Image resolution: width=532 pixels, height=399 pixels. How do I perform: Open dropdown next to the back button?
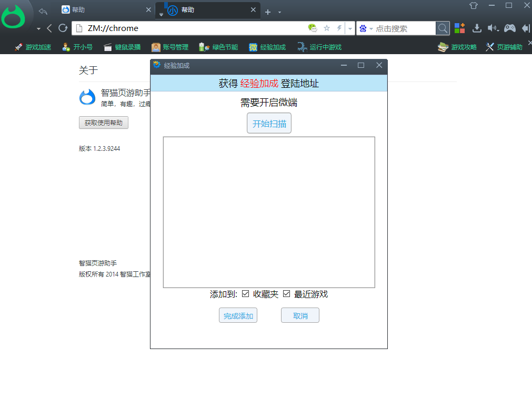[39, 29]
